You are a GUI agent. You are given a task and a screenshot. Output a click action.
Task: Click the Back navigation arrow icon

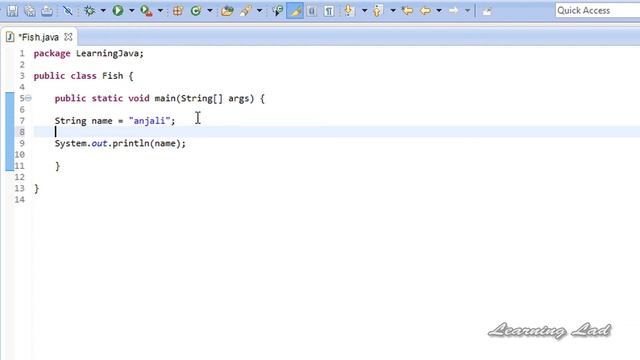[x=425, y=11]
